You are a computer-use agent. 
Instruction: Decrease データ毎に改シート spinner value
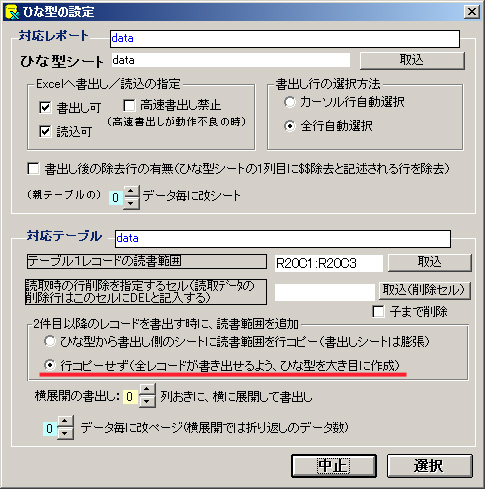pos(131,203)
